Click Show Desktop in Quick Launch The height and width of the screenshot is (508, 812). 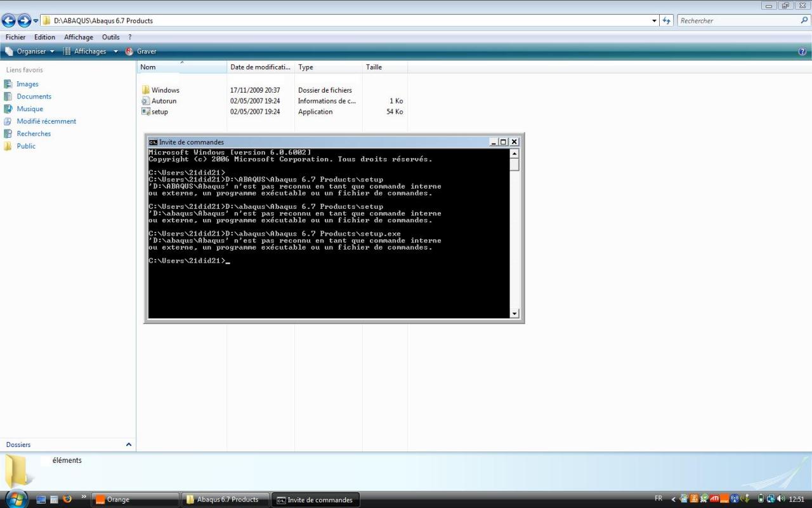(x=41, y=500)
